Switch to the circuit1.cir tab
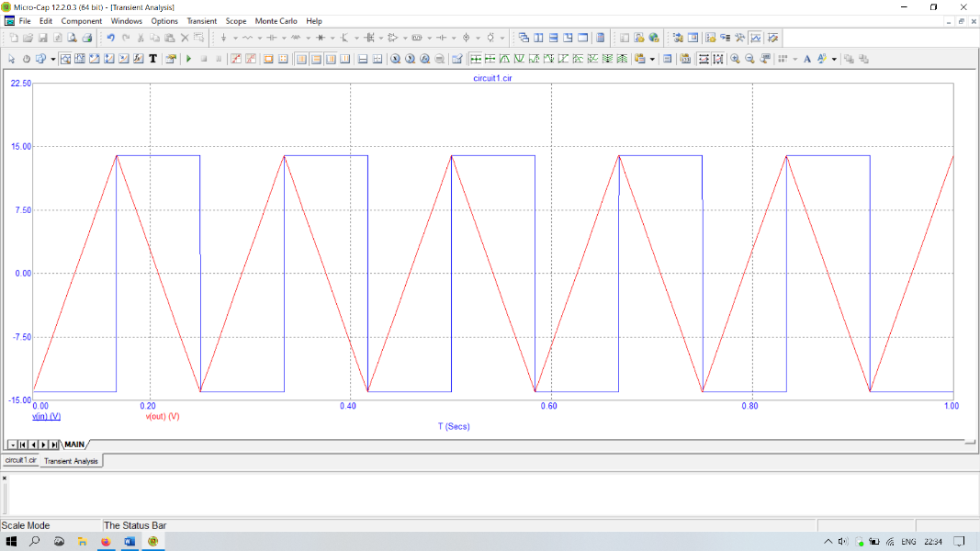 point(20,460)
